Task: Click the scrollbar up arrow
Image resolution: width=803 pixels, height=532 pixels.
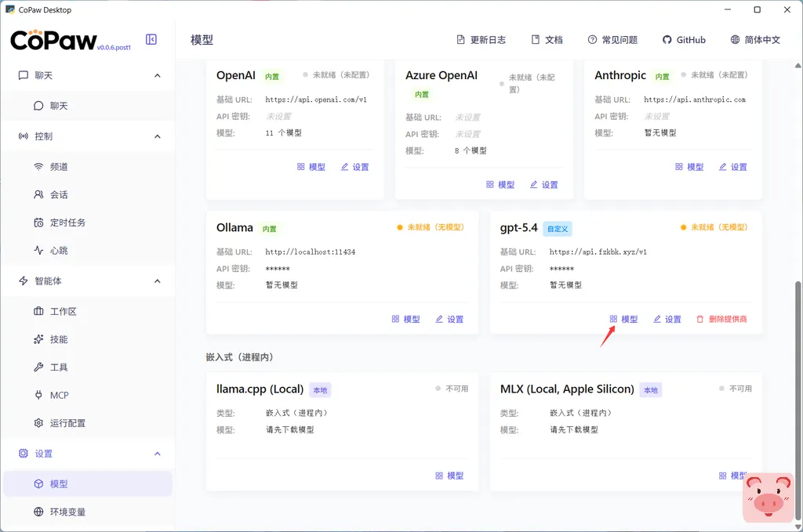Action: tap(798, 66)
